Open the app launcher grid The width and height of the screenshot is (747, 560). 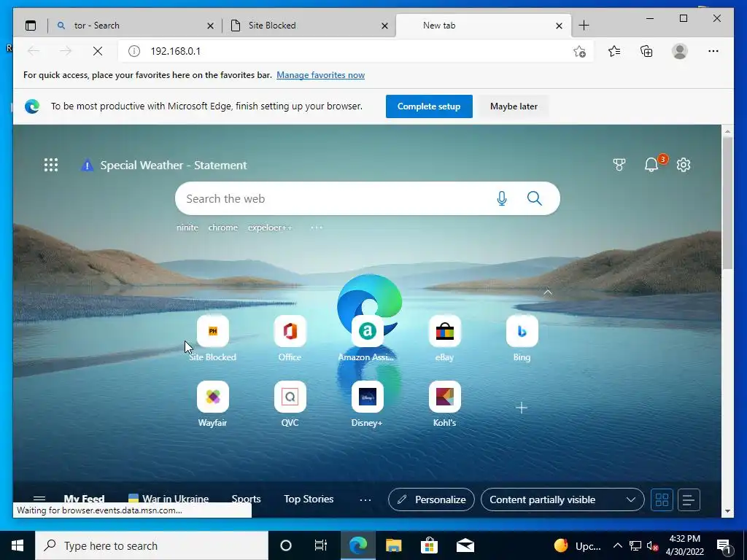[x=51, y=166]
